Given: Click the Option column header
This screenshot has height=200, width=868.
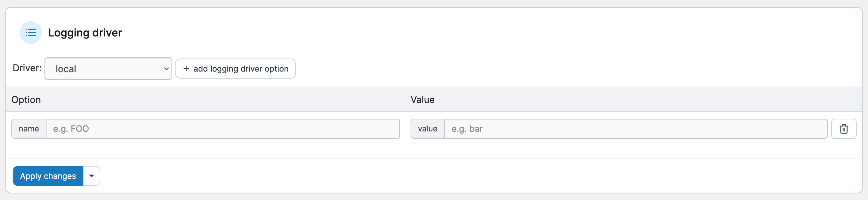Looking at the screenshot, I should pyautogui.click(x=26, y=100).
